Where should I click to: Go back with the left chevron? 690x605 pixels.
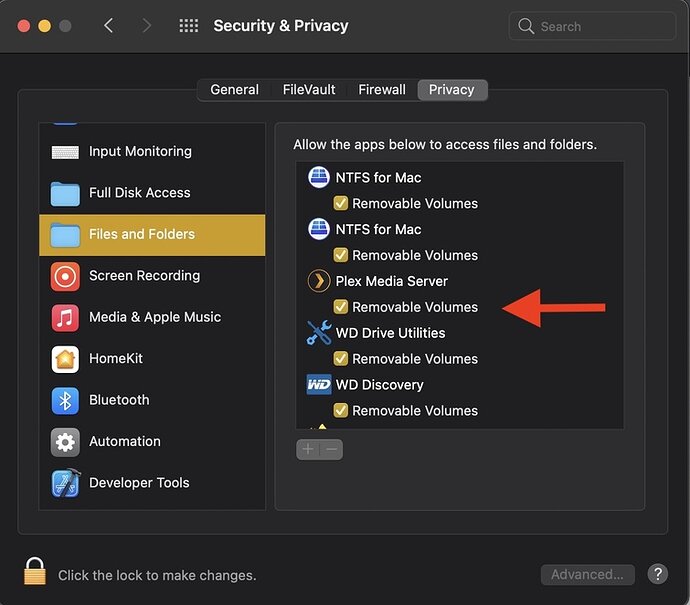point(109,26)
